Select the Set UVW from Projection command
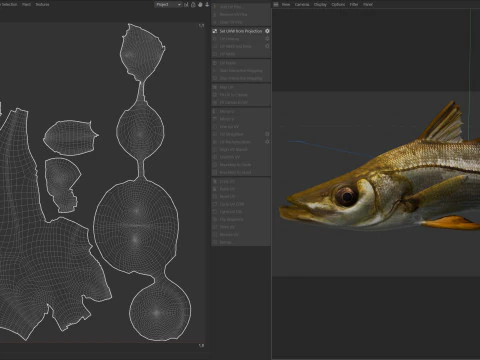Image resolution: width=480 pixels, height=360 pixels. point(241,31)
